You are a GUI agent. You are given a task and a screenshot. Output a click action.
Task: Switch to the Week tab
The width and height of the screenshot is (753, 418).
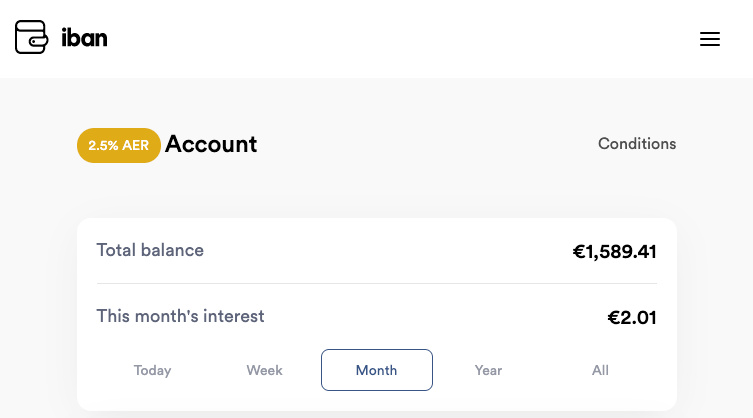(265, 370)
